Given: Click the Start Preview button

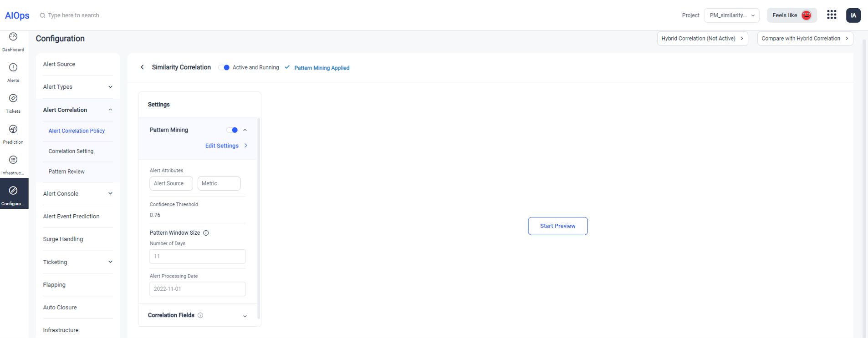Looking at the screenshot, I should click(x=557, y=226).
